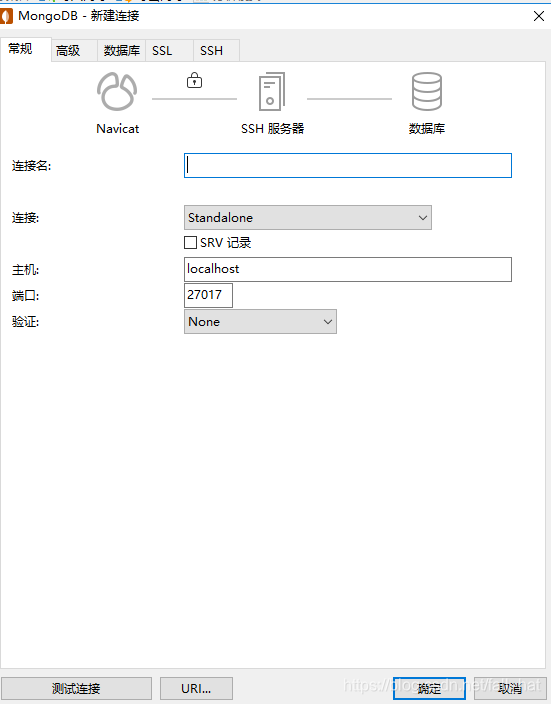Cancel the dialog with 取消 button

(510, 688)
